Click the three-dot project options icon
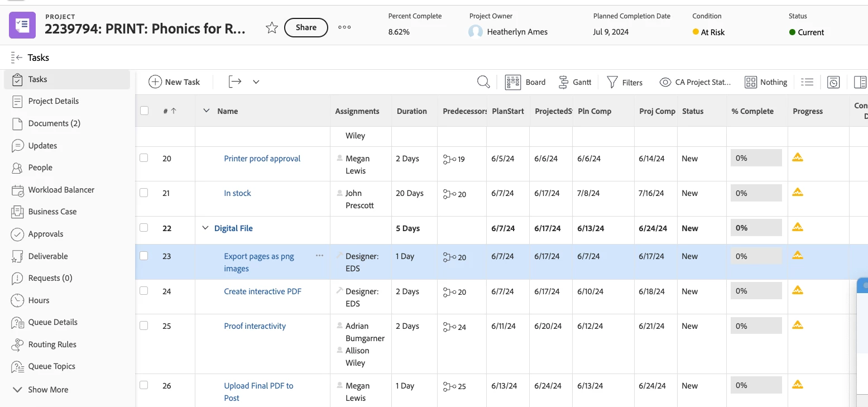 (344, 27)
